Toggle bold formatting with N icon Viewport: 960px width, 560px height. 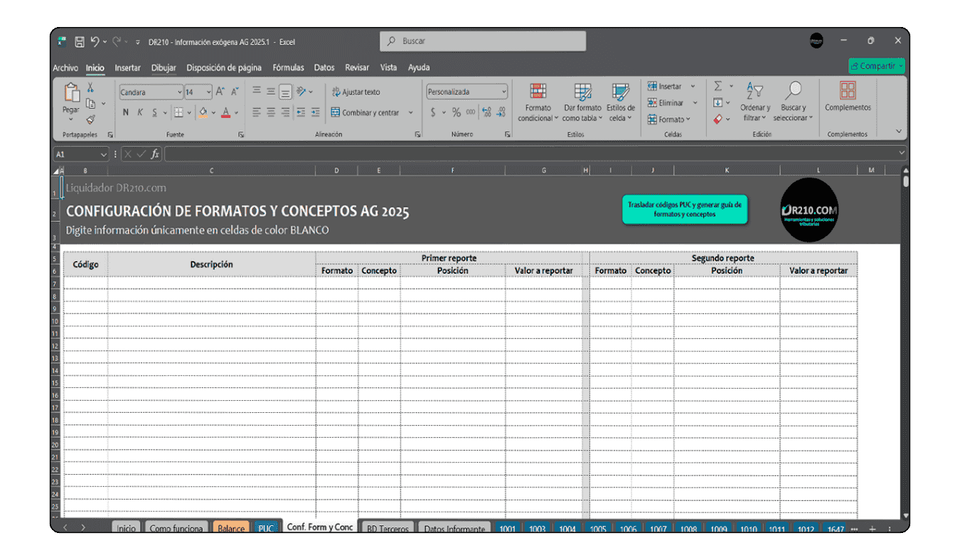point(125,112)
